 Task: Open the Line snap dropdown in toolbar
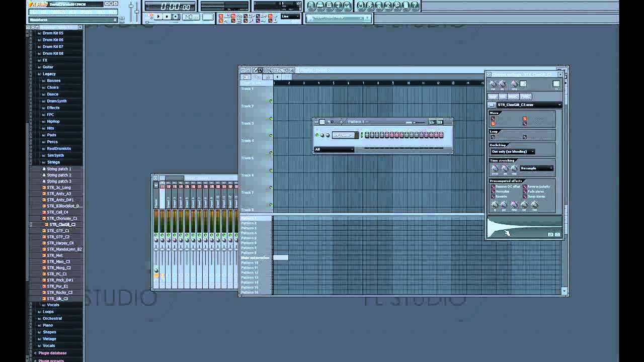coord(290,16)
